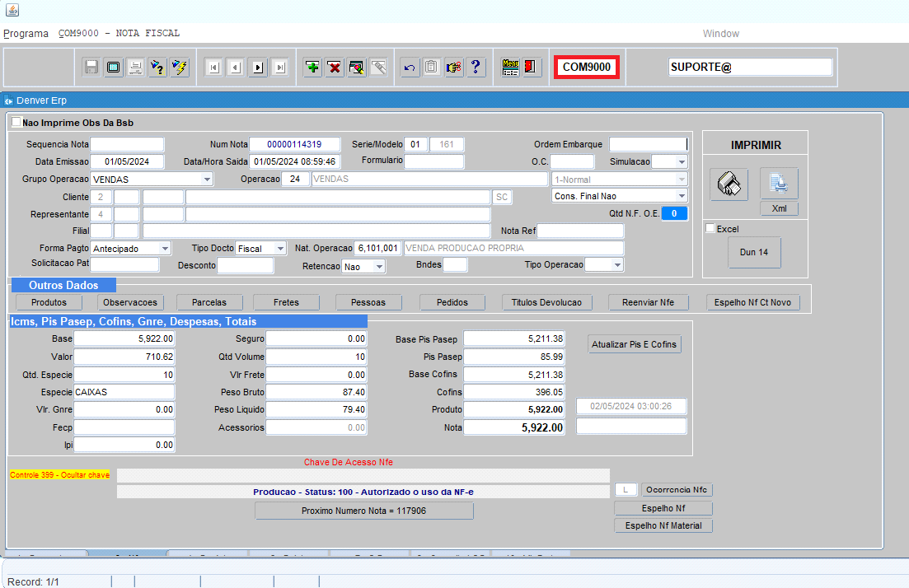Open the Tipo Operacao dropdown

[x=617, y=264]
